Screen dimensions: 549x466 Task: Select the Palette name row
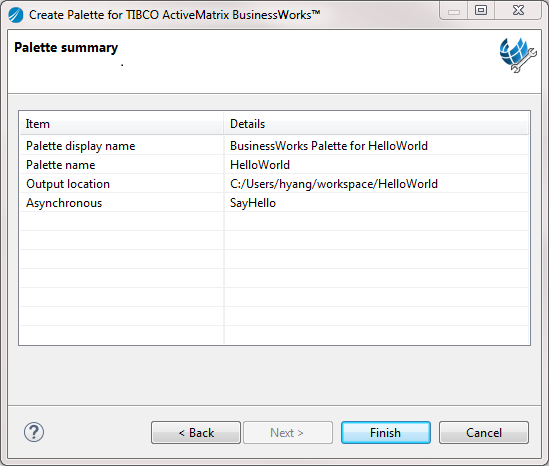[x=274, y=165]
